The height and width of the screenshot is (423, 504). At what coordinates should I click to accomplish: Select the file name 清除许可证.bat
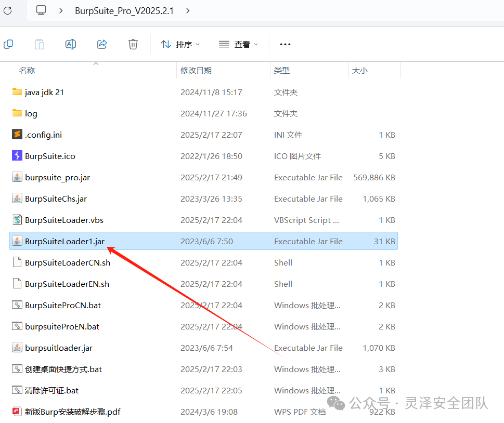51,391
